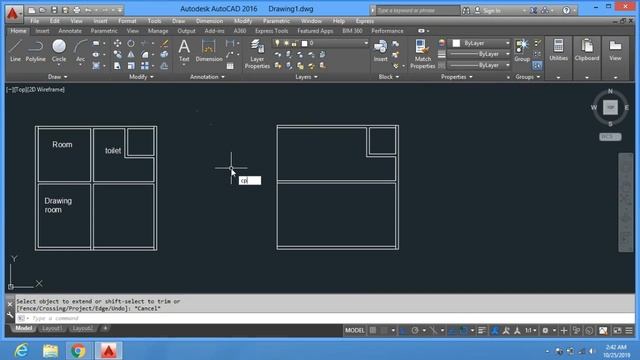Toggle grid display in status bar
Screen dimensions: 640x360
tap(373, 331)
